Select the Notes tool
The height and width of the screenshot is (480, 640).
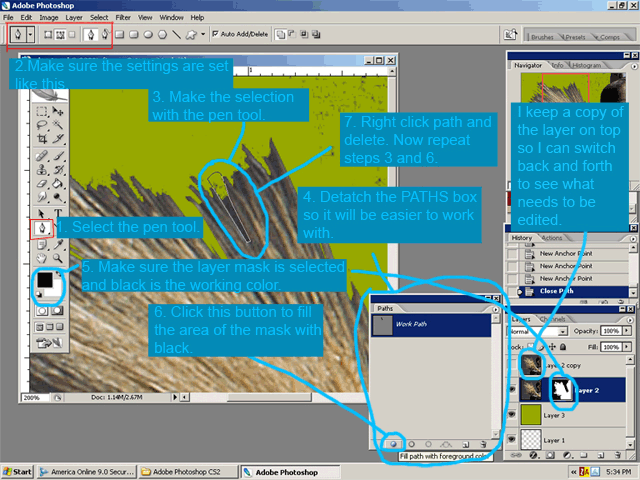(x=41, y=244)
